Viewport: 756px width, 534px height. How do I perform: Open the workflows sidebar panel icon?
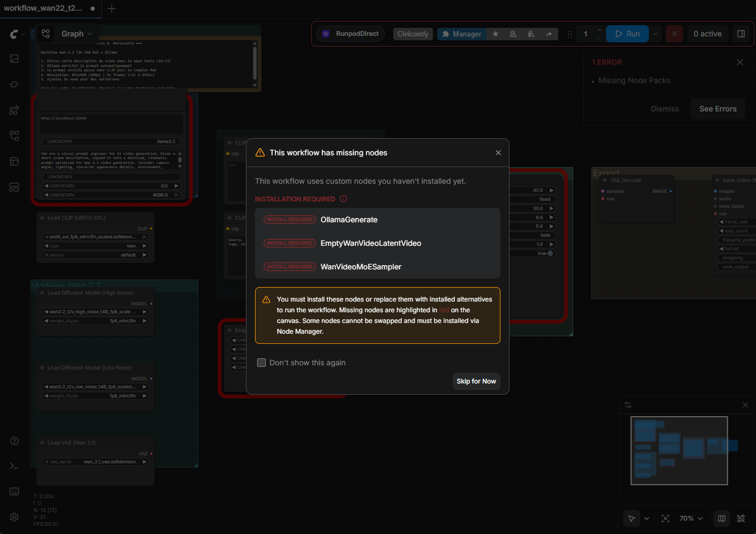click(x=14, y=136)
